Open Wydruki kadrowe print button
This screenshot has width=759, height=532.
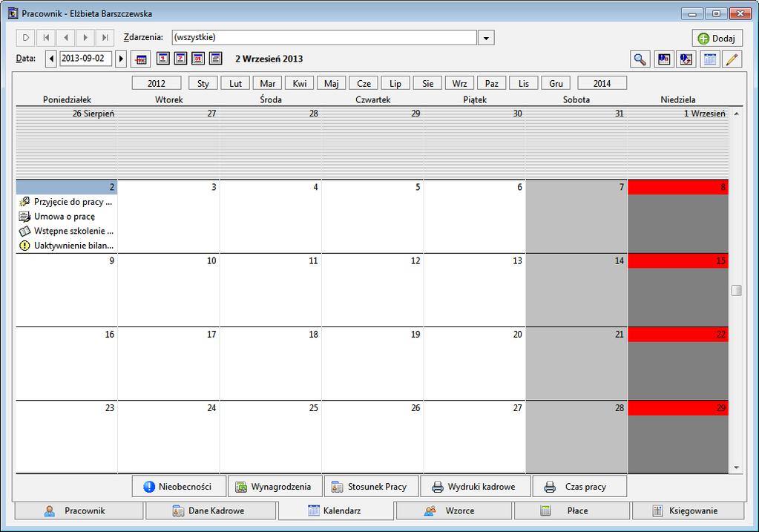[x=476, y=487]
